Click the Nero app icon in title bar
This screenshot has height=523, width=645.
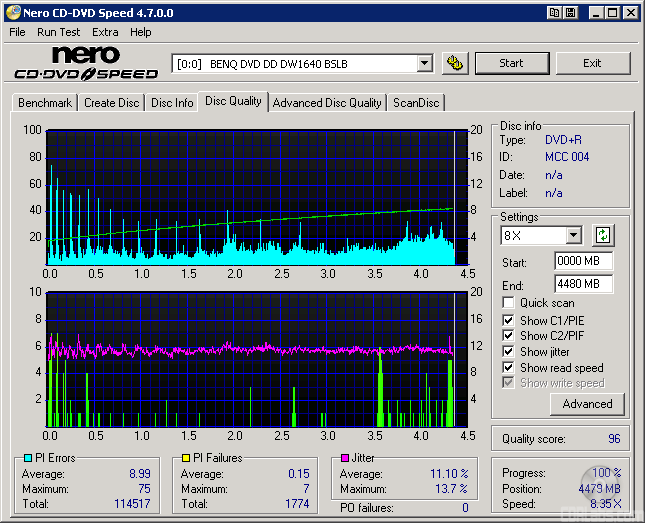(11, 13)
